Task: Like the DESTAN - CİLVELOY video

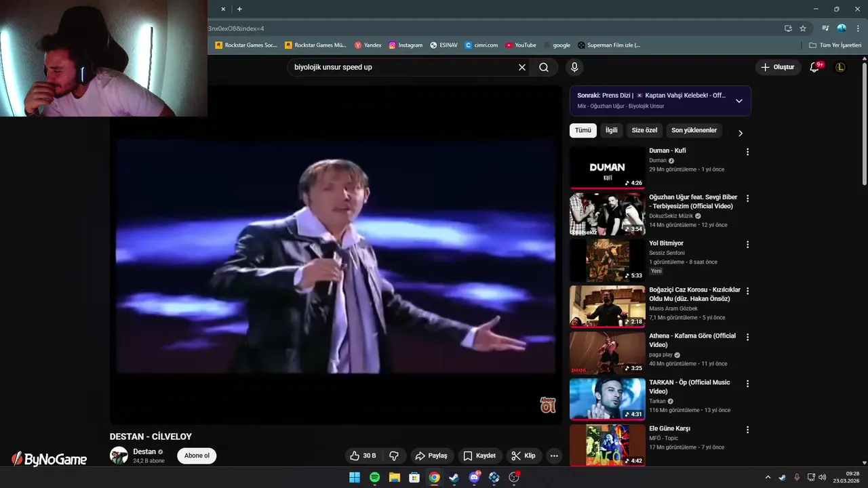Action: [x=363, y=455]
